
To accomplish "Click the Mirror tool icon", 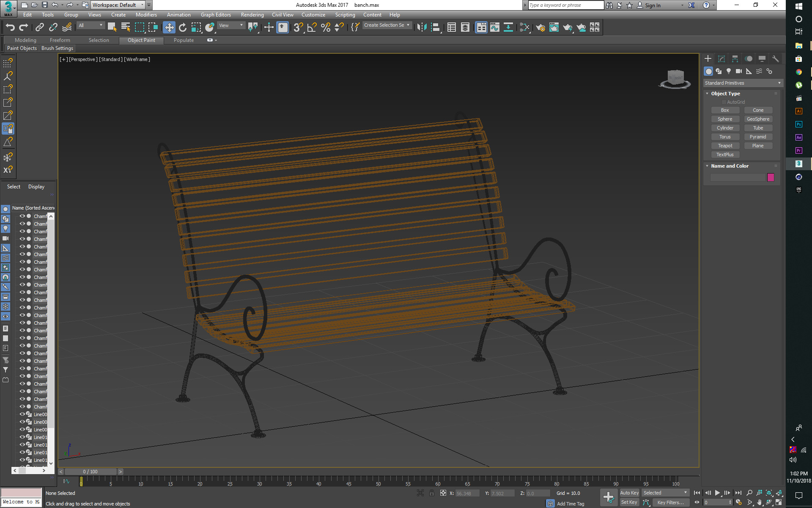I will tap(422, 28).
